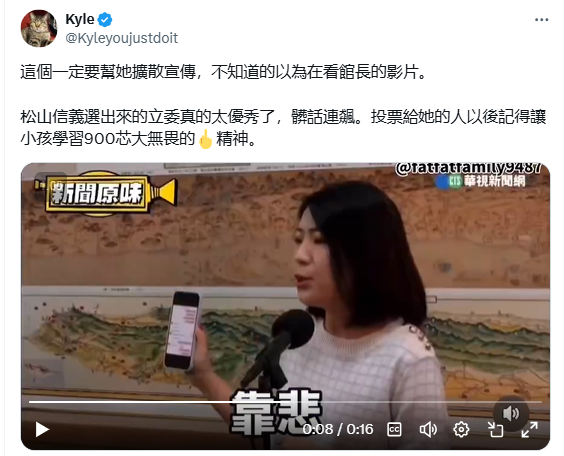Click the middle finger emoji in the tweet

(x=205, y=139)
